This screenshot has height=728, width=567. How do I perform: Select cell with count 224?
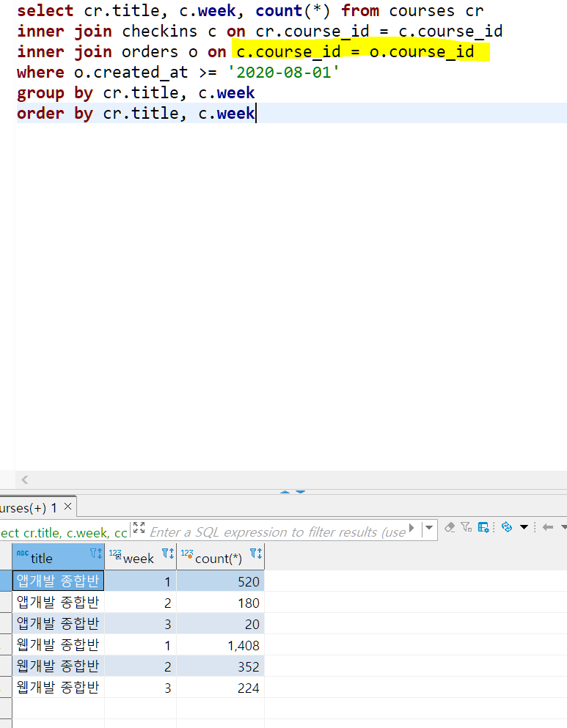coord(221,688)
